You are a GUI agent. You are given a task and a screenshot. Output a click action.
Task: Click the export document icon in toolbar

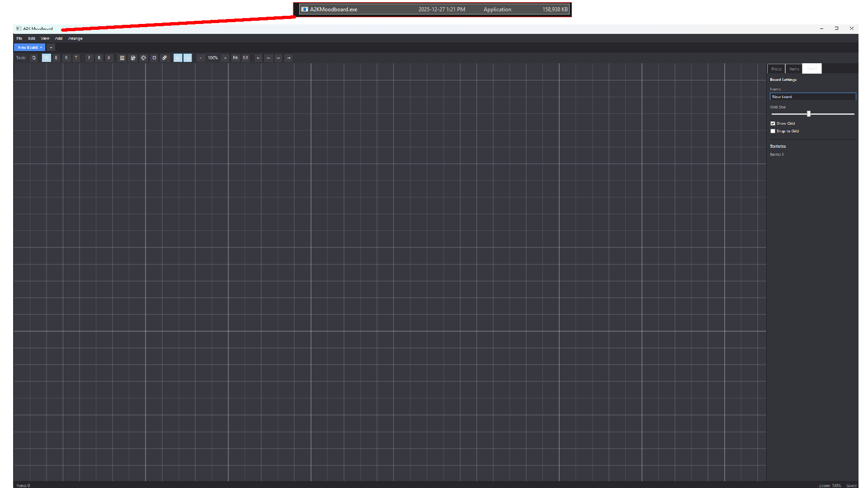tap(133, 58)
